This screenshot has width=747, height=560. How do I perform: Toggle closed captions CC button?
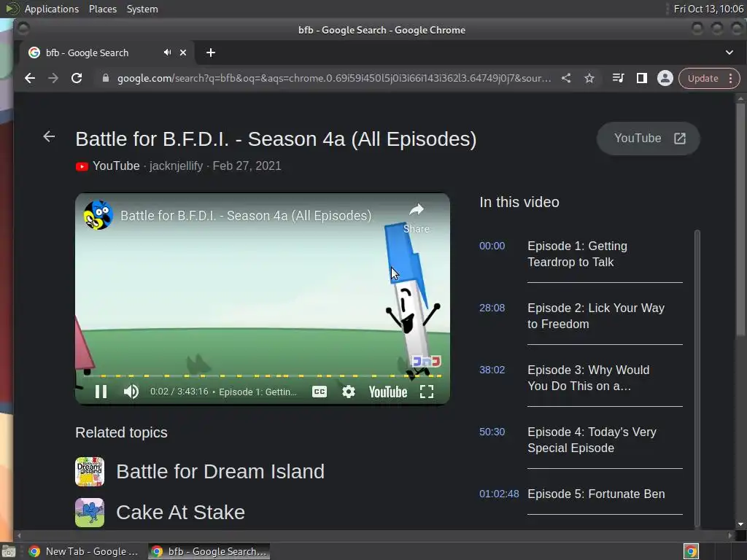coord(320,392)
